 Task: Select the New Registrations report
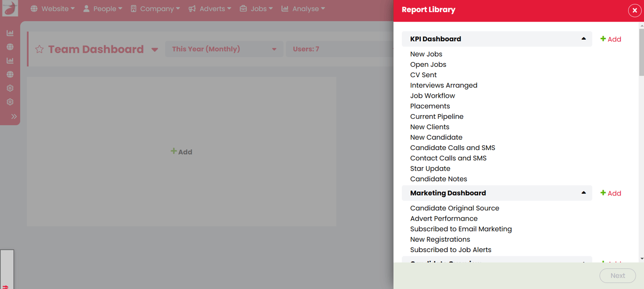(x=440, y=239)
